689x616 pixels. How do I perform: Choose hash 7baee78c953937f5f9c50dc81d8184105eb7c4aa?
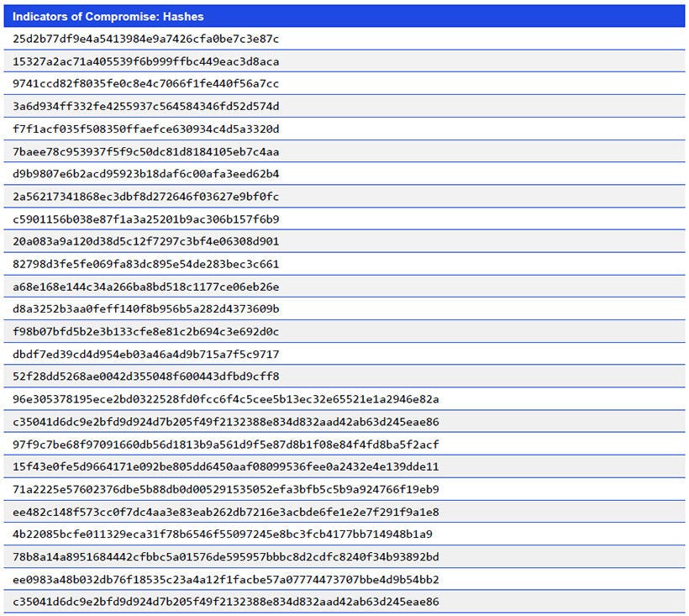[x=146, y=151]
